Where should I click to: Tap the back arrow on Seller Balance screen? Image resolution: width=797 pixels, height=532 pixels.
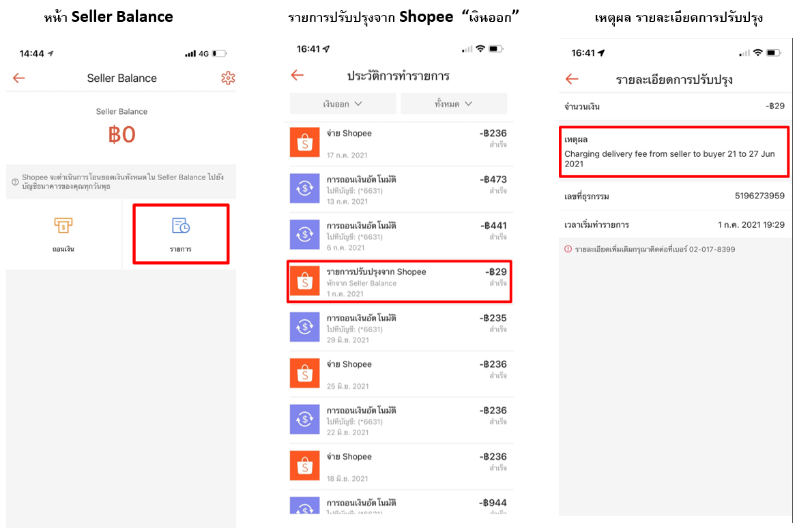tap(18, 78)
